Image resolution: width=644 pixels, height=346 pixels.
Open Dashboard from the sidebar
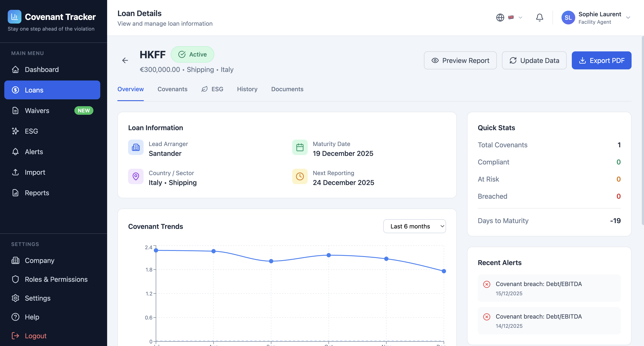click(x=42, y=69)
